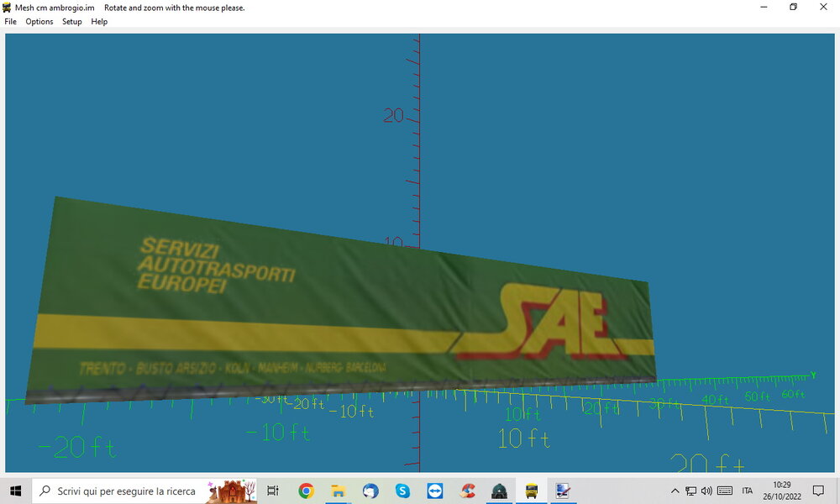This screenshot has height=504, width=840.
Task: Open the Setup menu
Action: [x=71, y=22]
